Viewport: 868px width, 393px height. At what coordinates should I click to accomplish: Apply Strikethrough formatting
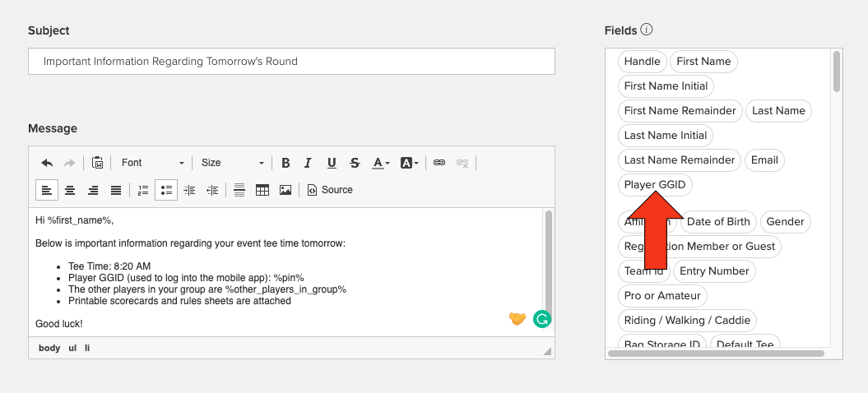[355, 163]
